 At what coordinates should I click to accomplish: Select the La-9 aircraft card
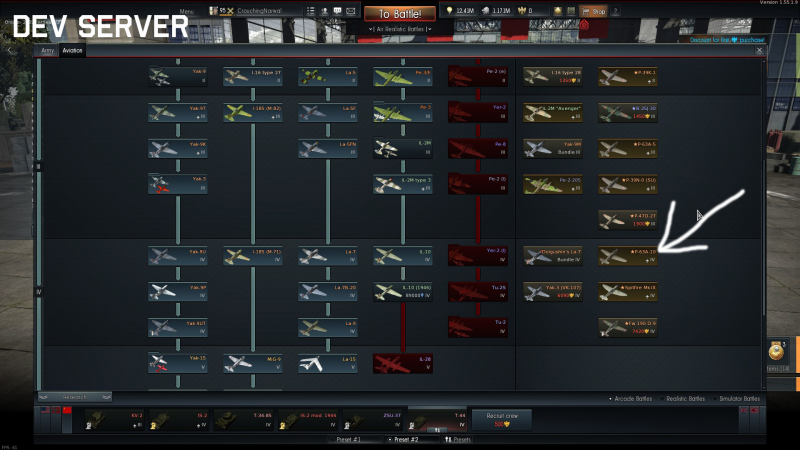(328, 327)
